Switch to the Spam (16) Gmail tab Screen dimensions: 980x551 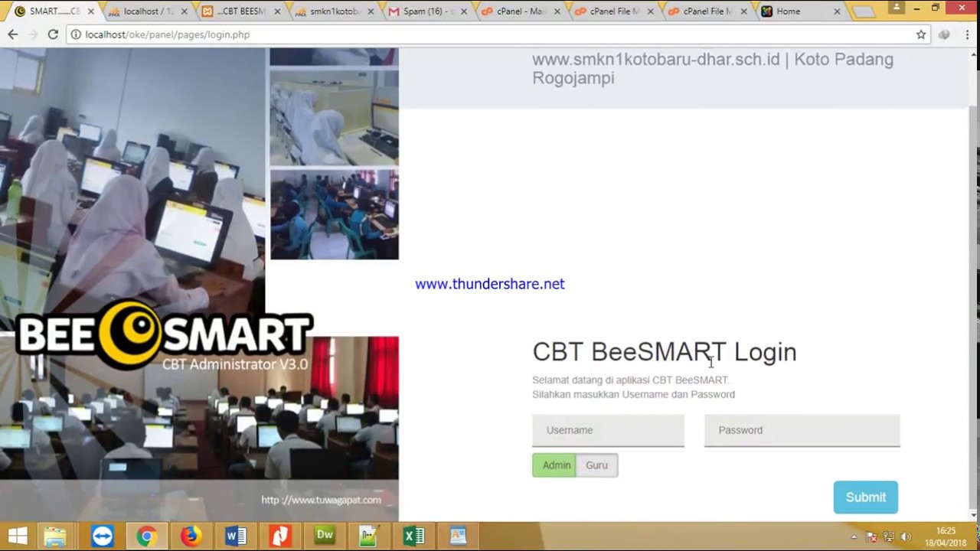[427, 11]
